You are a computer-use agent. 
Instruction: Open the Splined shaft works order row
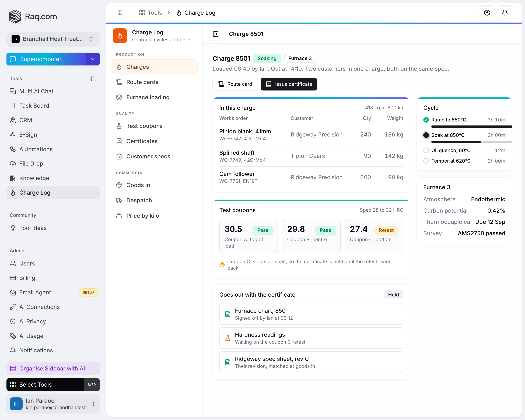click(311, 156)
